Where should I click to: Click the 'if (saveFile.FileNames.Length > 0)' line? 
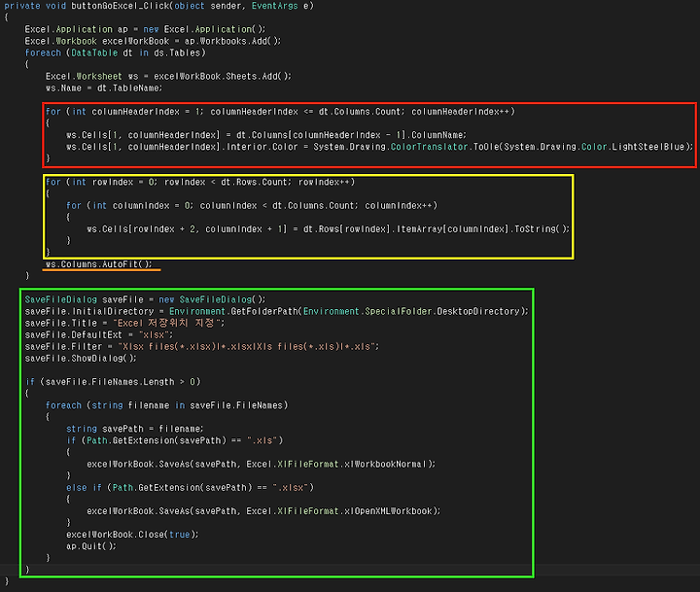[x=113, y=382]
